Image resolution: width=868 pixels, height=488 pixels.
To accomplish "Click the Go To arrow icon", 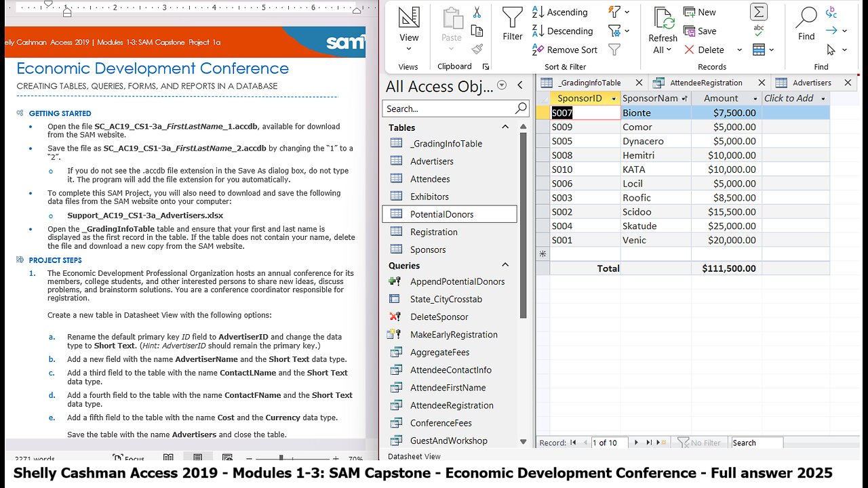I will pyautogui.click(x=831, y=30).
